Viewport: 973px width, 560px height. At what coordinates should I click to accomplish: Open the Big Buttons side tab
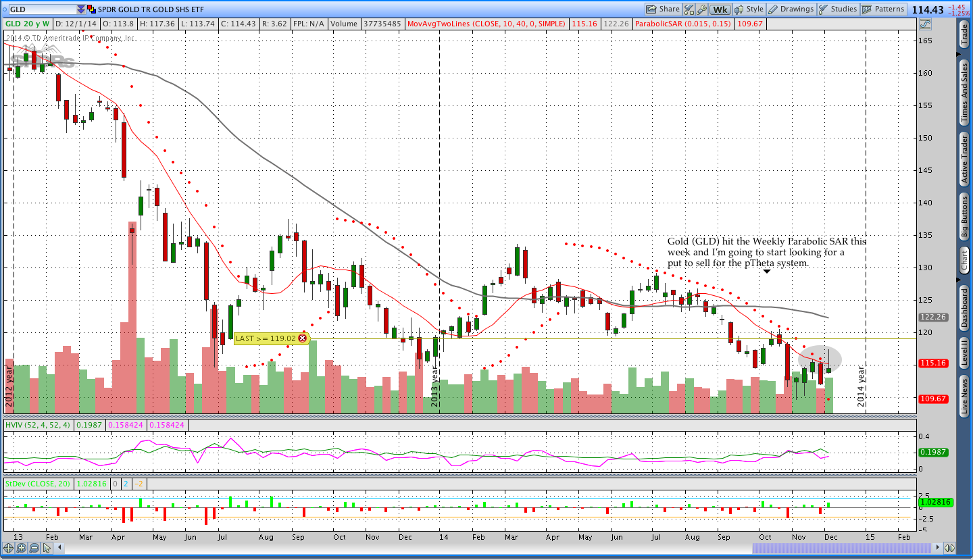point(964,215)
